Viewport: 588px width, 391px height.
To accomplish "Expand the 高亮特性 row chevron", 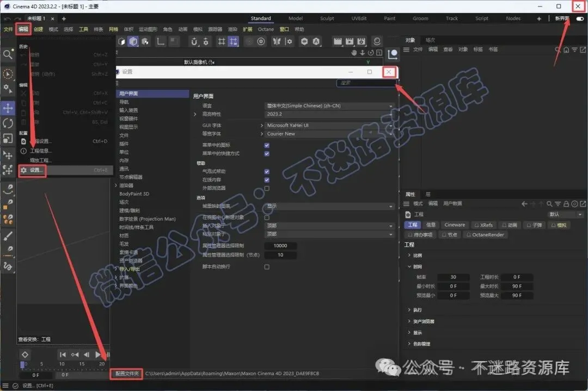I will click(195, 114).
